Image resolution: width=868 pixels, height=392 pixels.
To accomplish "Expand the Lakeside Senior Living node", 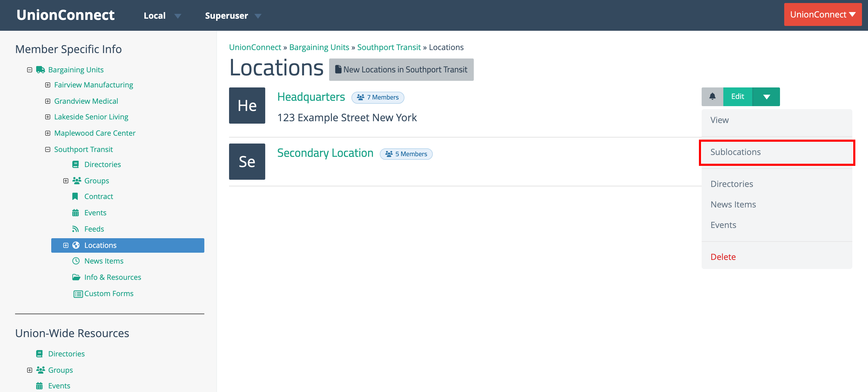I will [x=48, y=117].
